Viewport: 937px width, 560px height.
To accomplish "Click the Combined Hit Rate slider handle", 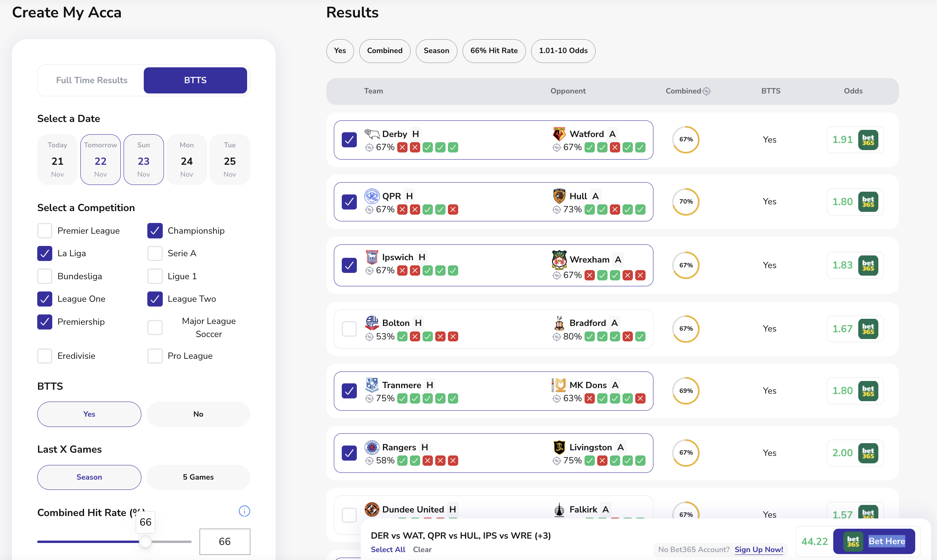I will [x=146, y=541].
